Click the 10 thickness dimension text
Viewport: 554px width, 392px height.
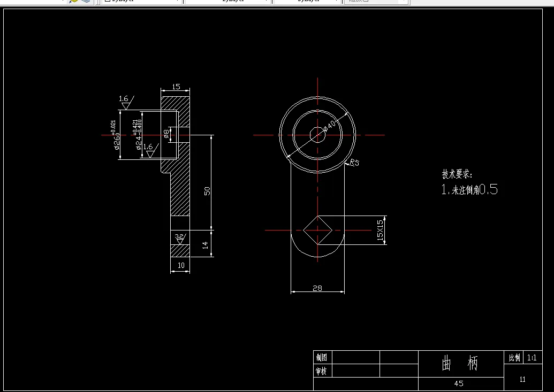click(x=181, y=265)
